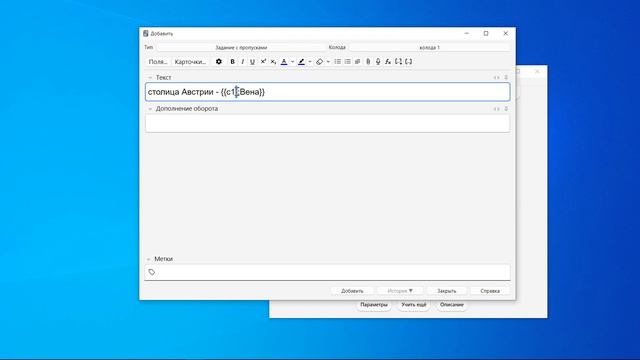The width and height of the screenshot is (640, 360).
Task: Open the История dropdown button
Action: pyautogui.click(x=400, y=291)
